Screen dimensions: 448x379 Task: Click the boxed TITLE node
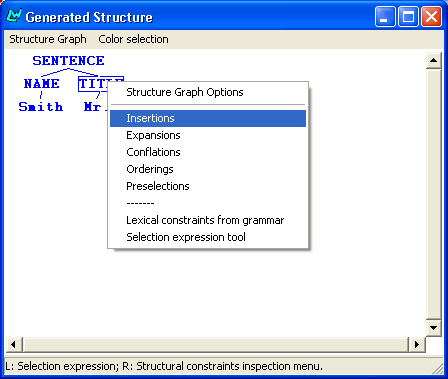click(x=94, y=84)
